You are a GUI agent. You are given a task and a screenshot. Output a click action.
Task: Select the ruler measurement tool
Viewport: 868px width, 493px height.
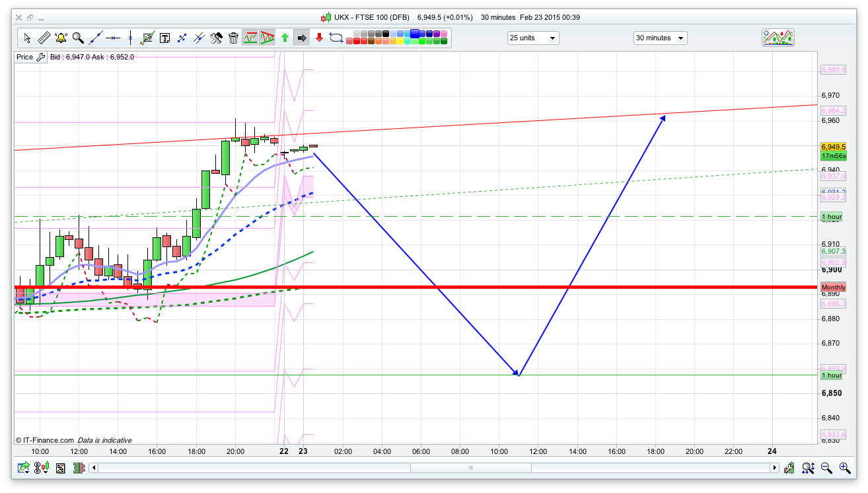tap(44, 38)
